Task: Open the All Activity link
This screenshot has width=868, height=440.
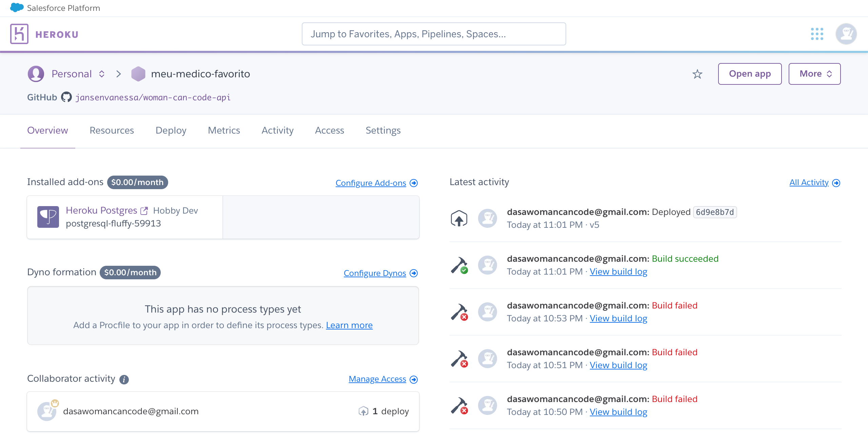Action: [x=809, y=182]
